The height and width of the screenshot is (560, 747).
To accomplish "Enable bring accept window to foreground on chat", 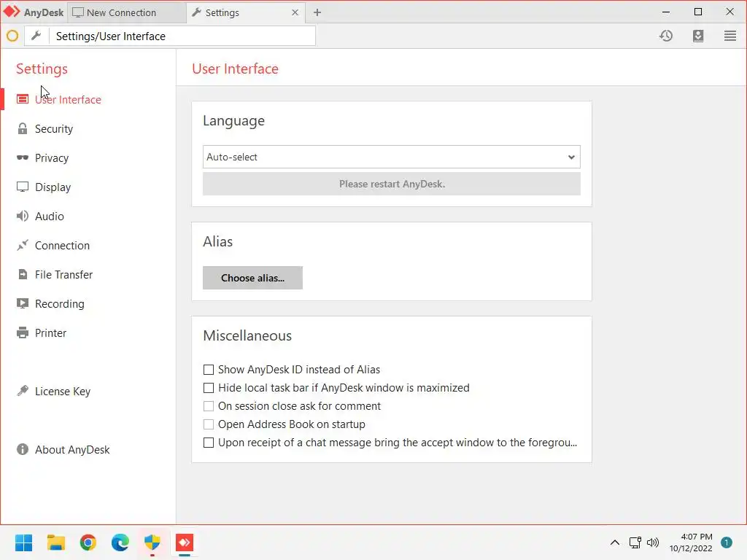I will click(x=208, y=443).
